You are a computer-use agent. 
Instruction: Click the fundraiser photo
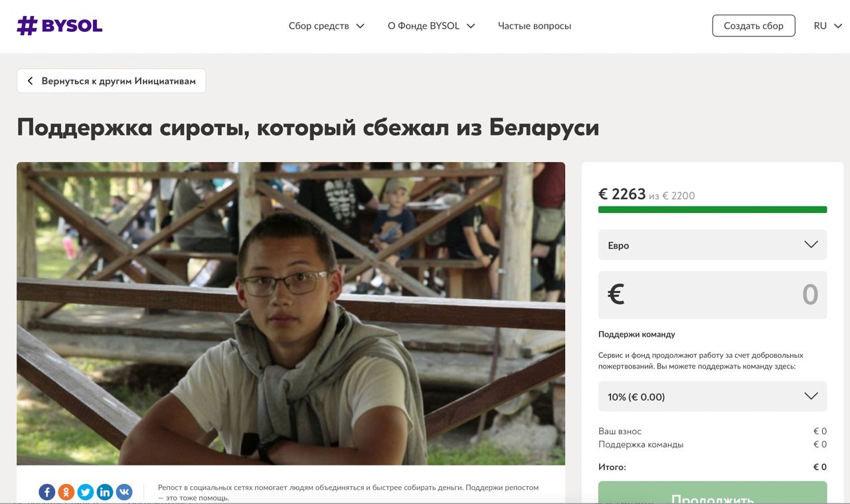tap(291, 313)
